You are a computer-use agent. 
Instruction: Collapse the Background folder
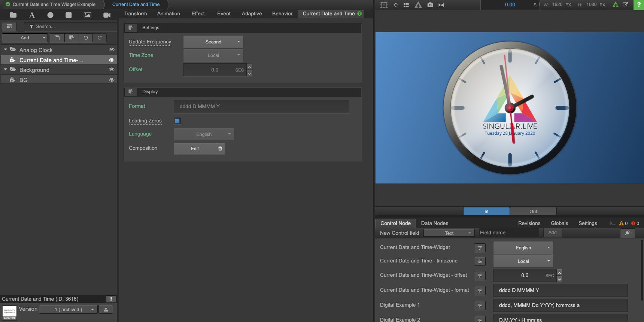pos(5,70)
